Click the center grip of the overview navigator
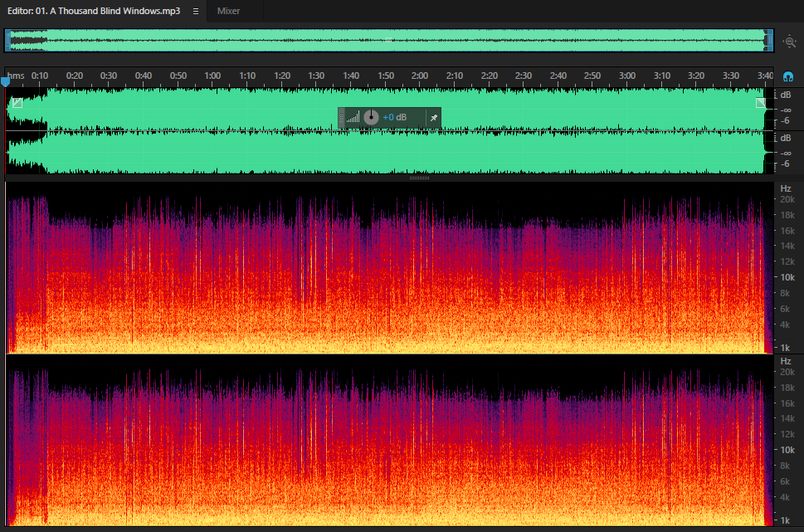 tap(388, 40)
